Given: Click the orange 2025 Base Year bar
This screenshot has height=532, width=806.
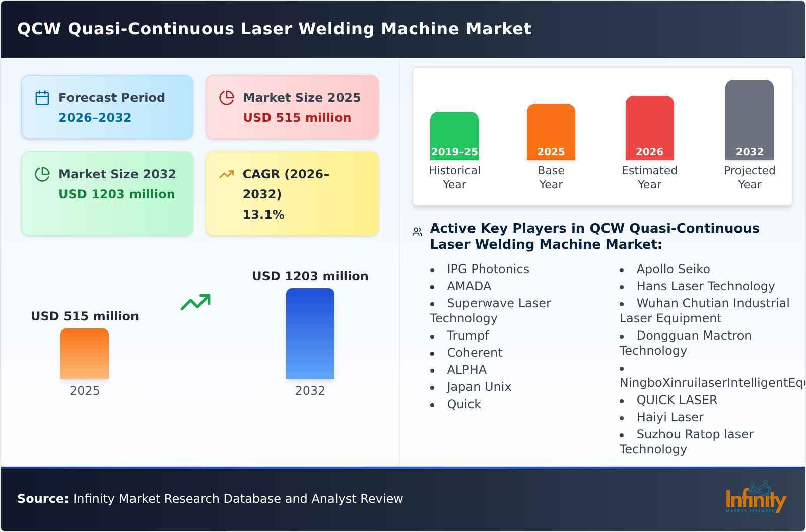Looking at the screenshot, I should tap(551, 132).
